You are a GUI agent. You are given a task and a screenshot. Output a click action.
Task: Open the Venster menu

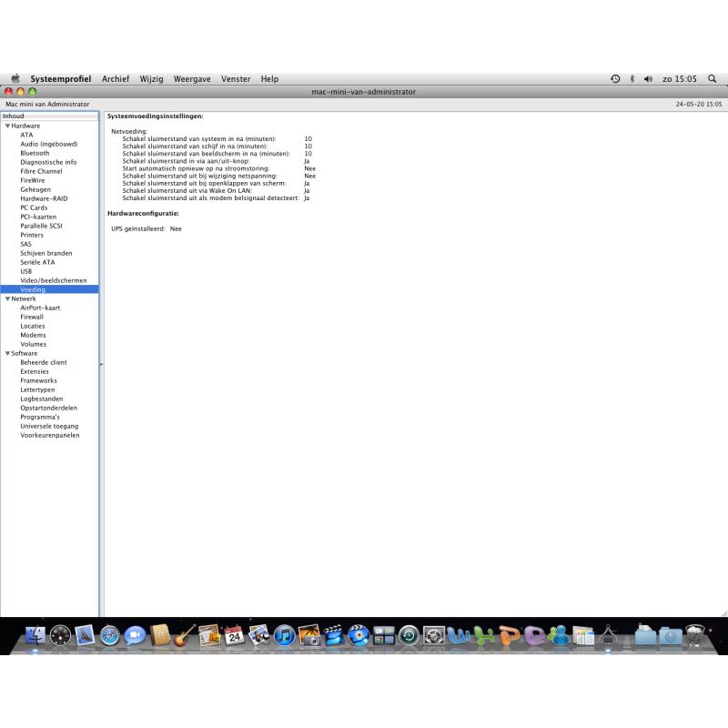pyautogui.click(x=236, y=79)
